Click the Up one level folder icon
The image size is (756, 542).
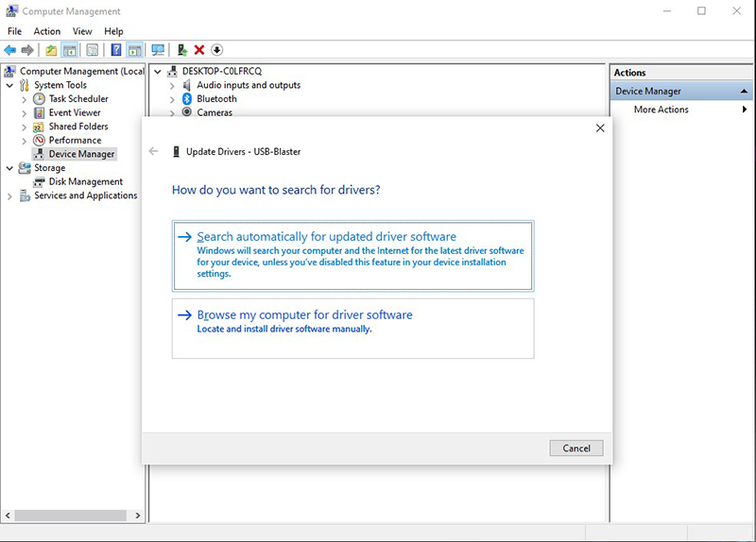click(x=51, y=50)
